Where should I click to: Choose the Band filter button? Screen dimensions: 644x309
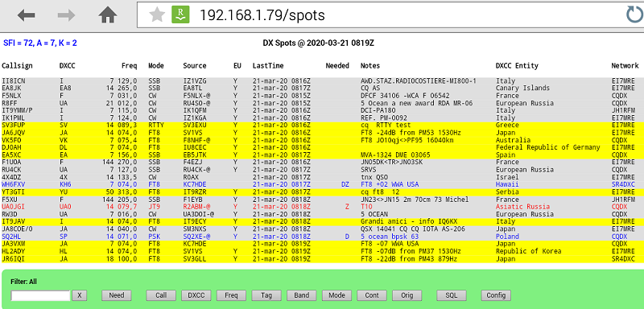(302, 295)
